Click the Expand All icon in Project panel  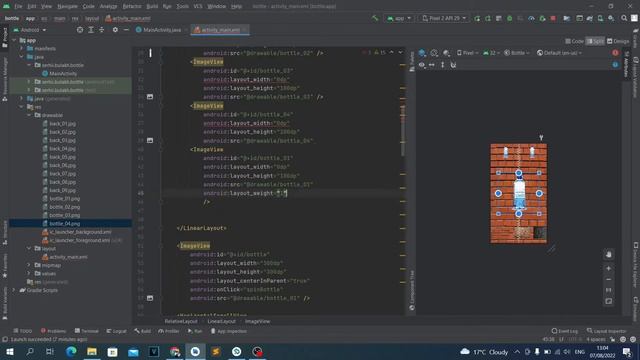pyautogui.click(x=91, y=30)
